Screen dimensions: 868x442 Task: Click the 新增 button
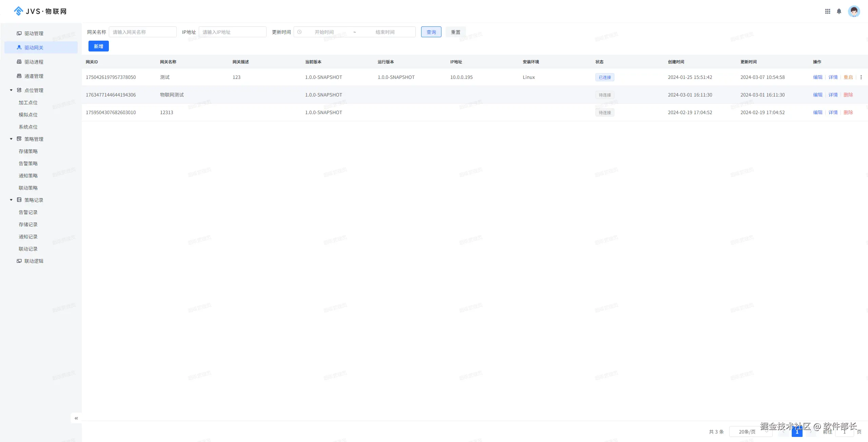click(x=98, y=46)
